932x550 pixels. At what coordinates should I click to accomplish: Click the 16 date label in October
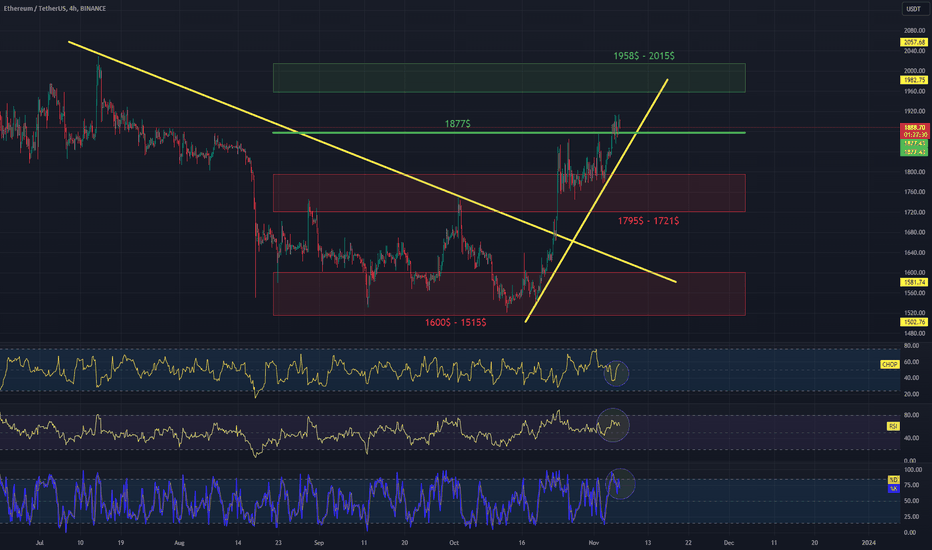point(522,542)
